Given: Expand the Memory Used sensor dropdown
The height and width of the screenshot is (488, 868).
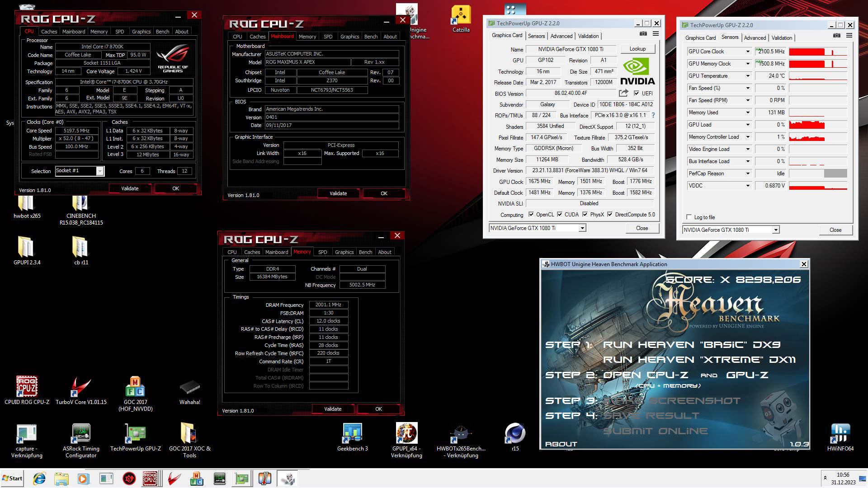Looking at the screenshot, I should click(748, 113).
